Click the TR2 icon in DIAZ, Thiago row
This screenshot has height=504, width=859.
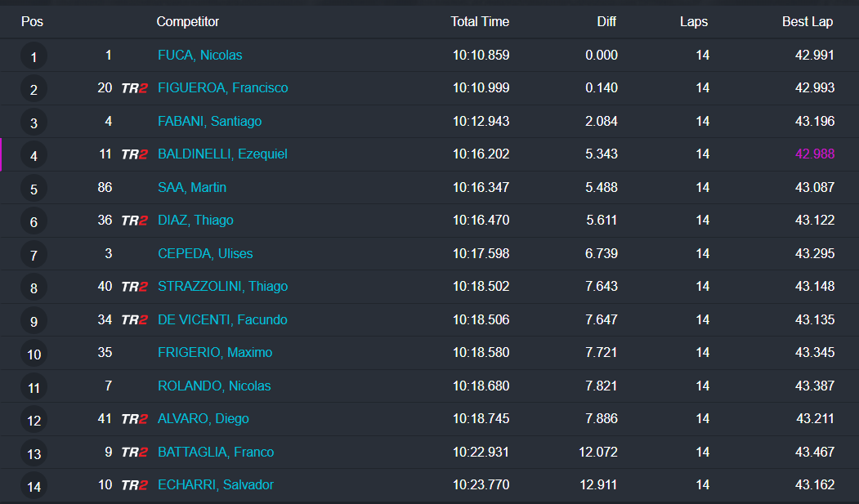134,221
